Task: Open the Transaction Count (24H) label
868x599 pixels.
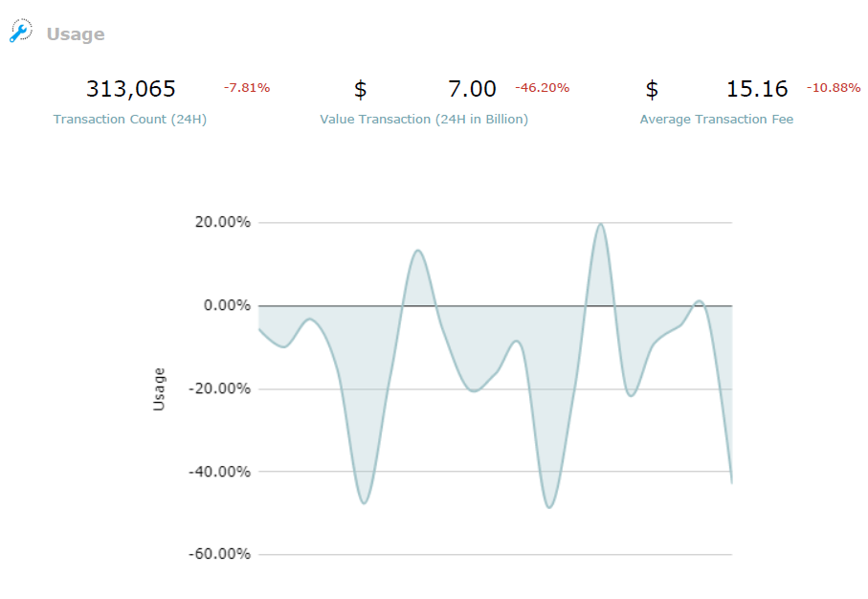Action: [x=130, y=119]
